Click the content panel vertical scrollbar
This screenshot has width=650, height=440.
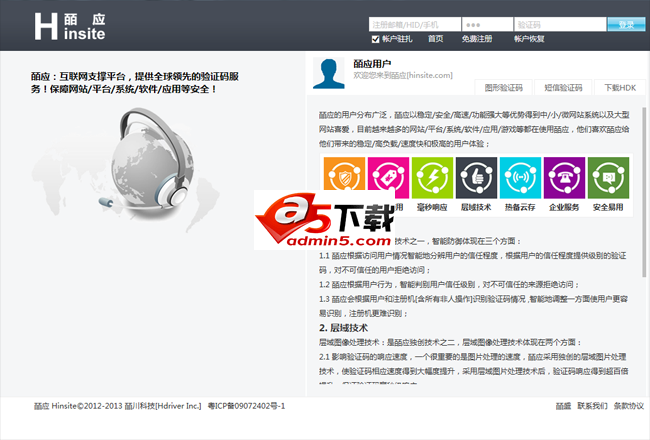(644, 192)
